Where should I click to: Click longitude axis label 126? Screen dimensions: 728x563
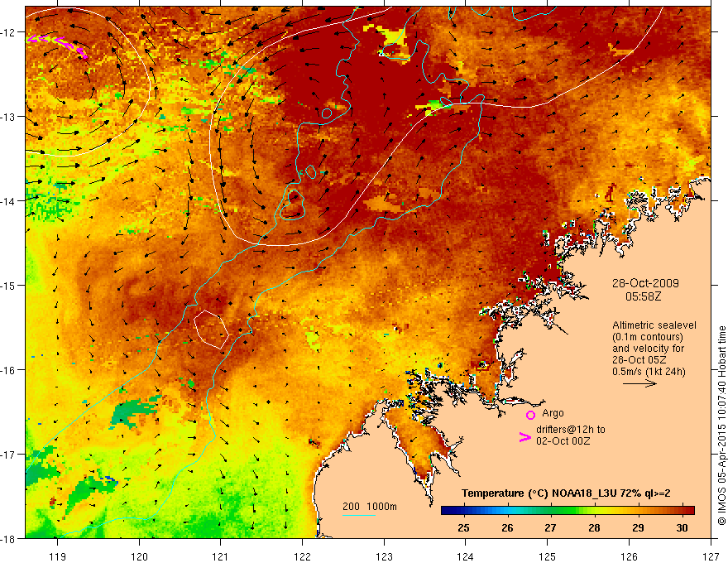click(x=629, y=556)
